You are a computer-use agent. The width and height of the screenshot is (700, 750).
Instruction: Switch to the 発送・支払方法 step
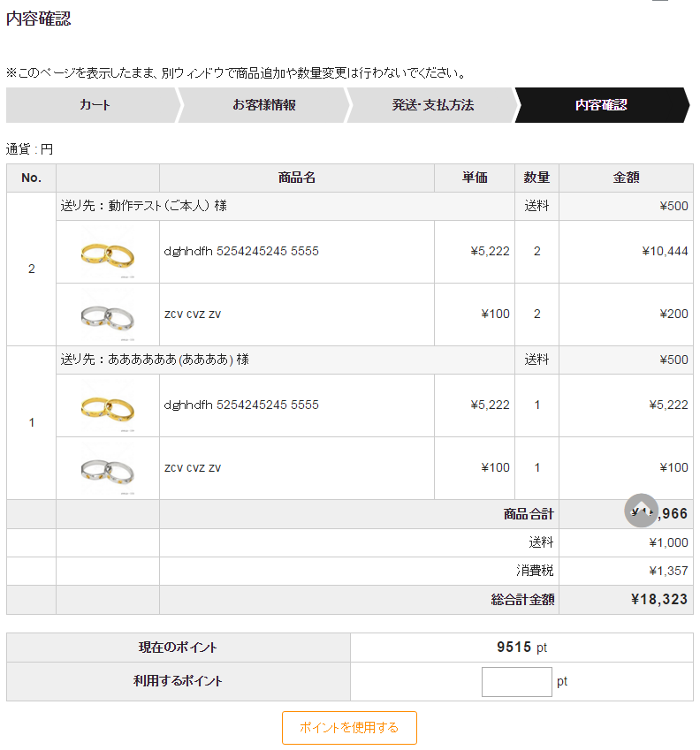click(x=432, y=105)
